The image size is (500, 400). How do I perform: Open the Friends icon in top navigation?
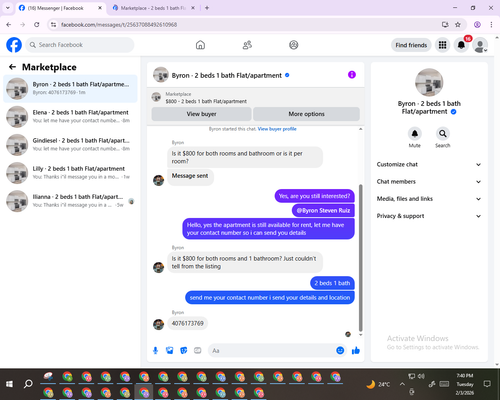click(x=247, y=45)
